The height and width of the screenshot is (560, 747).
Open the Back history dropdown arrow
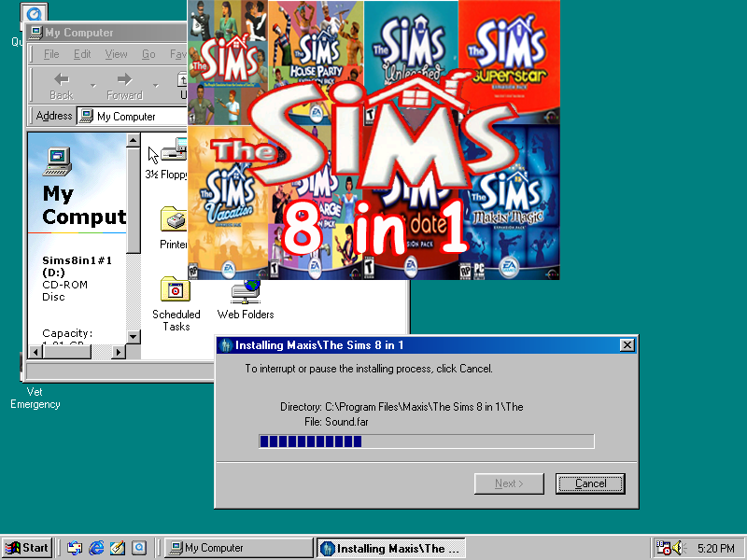[x=92, y=86]
